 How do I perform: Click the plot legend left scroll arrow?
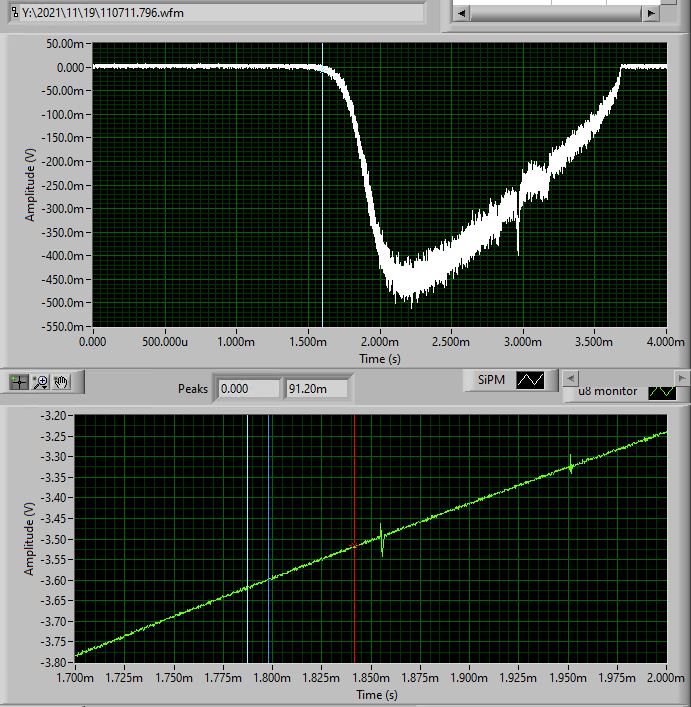pyautogui.click(x=570, y=378)
